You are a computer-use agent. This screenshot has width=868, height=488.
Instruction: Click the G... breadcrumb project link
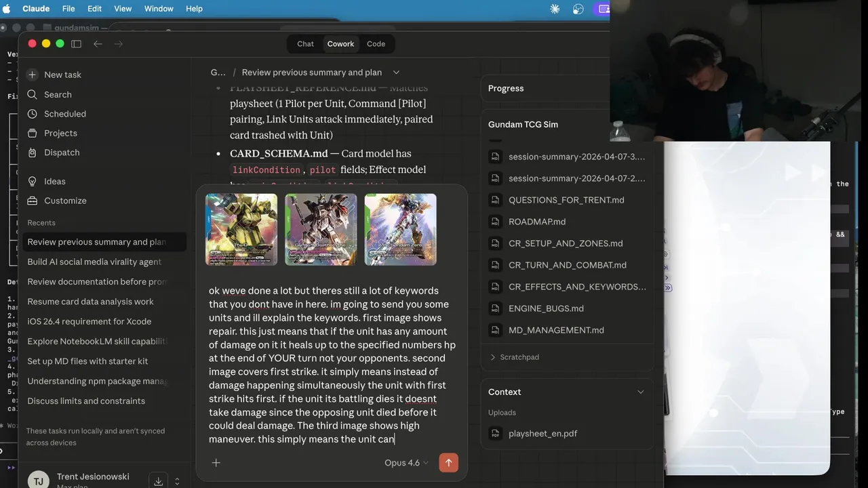(218, 73)
